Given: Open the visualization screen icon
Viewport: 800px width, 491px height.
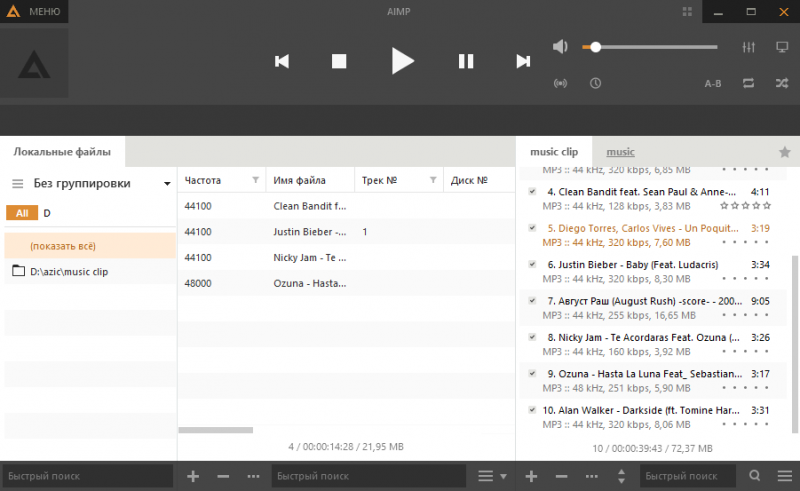Looking at the screenshot, I should coord(782,47).
